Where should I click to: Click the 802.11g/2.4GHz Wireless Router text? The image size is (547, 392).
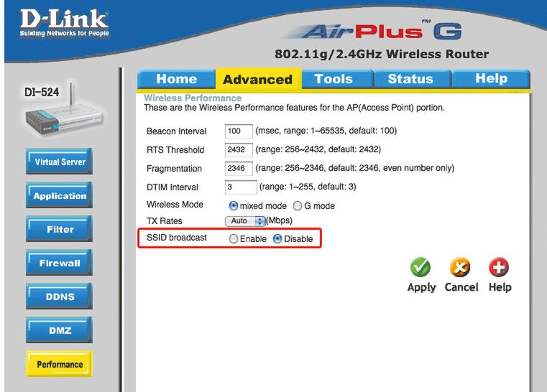[382, 54]
